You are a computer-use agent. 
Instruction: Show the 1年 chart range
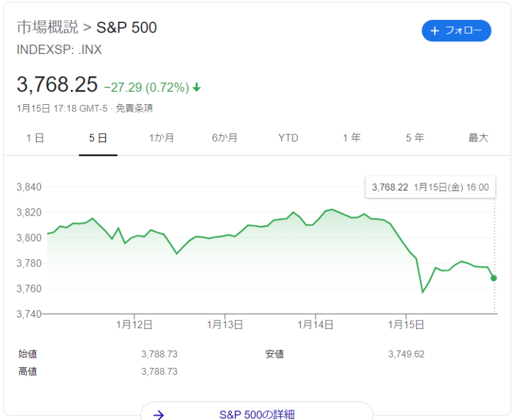click(x=351, y=138)
